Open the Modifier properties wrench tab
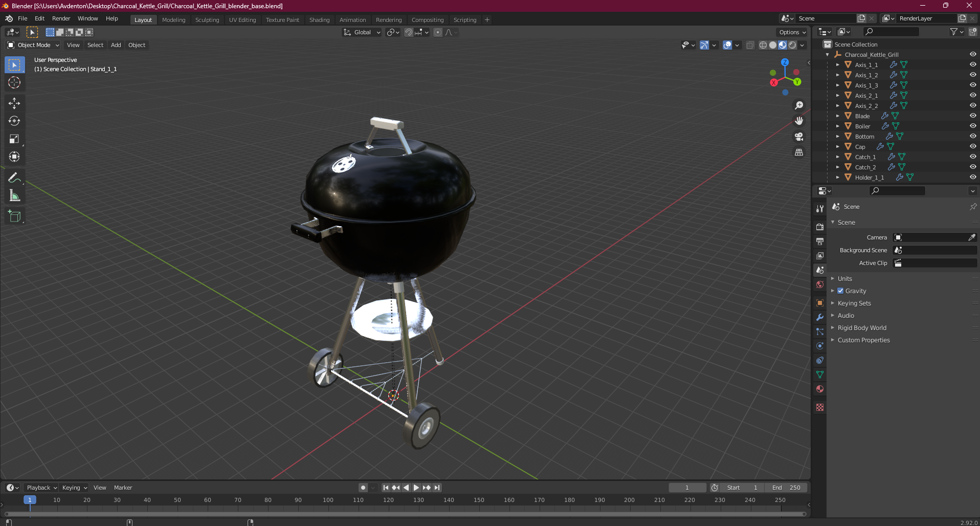The height and width of the screenshot is (526, 980). point(820,317)
